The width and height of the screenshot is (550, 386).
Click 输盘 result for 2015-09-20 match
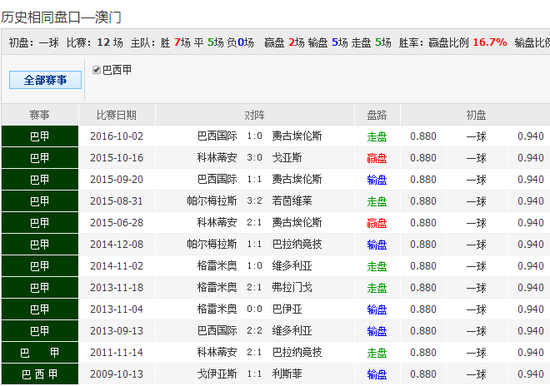point(377,180)
